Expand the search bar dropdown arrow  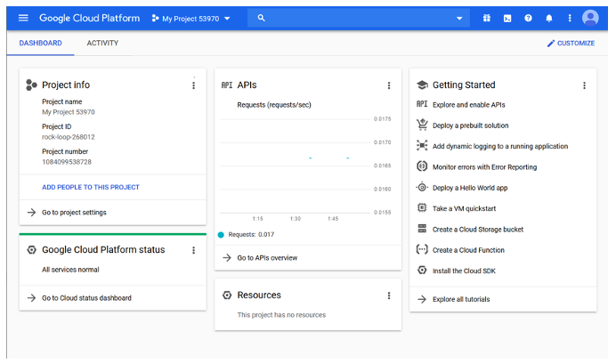pyautogui.click(x=459, y=19)
